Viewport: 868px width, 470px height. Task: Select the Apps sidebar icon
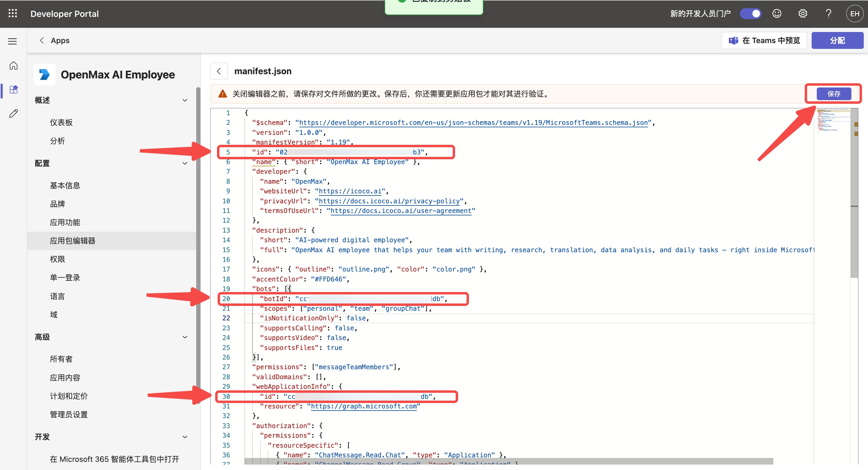(x=14, y=89)
